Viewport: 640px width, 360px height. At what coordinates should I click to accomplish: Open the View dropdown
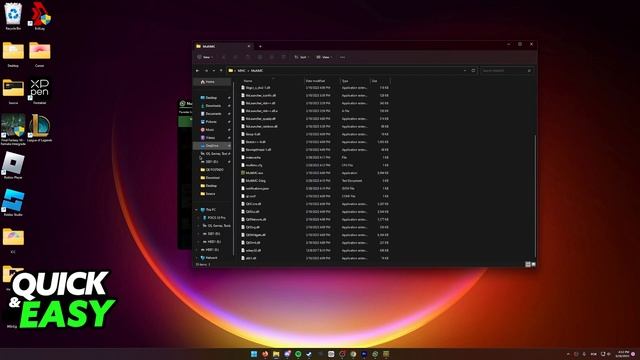tap(324, 57)
